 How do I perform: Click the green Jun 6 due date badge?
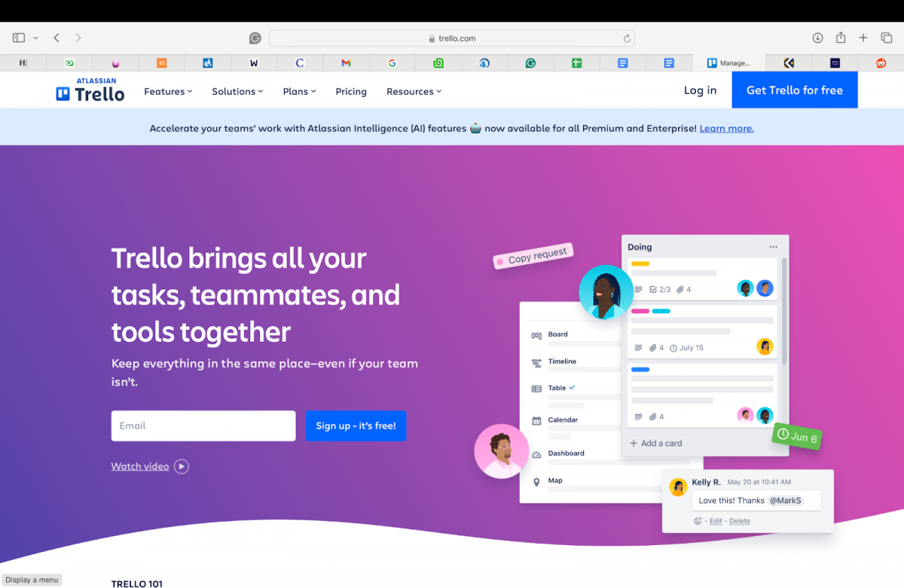(x=797, y=437)
